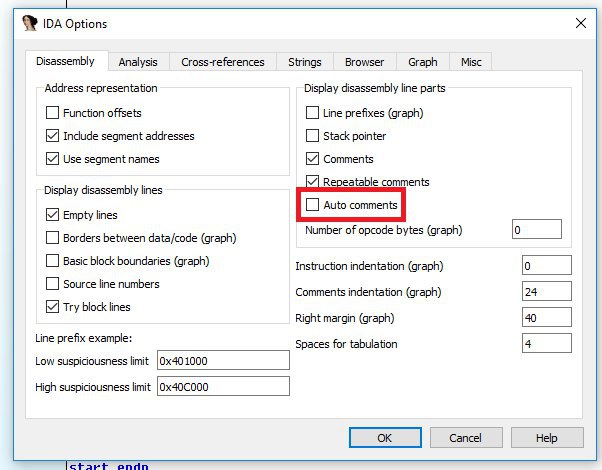Enable Stack pointer display
602x470 pixels.
coord(313,136)
